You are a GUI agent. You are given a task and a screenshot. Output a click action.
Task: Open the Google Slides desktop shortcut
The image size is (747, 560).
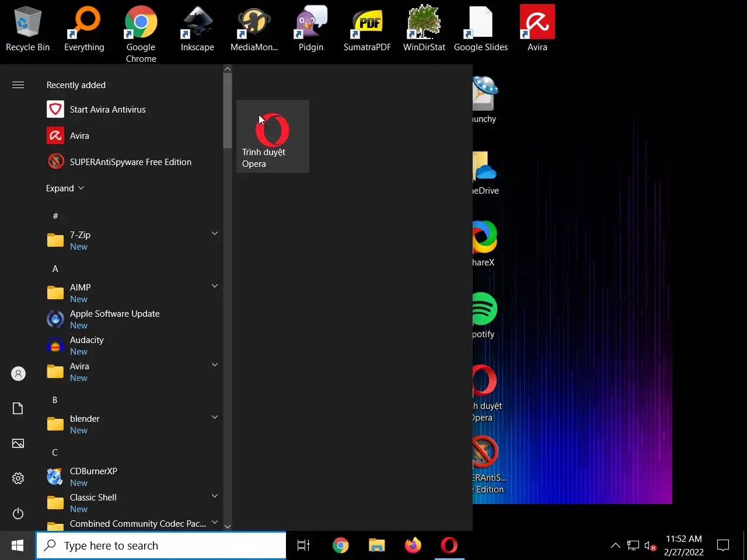481,29
